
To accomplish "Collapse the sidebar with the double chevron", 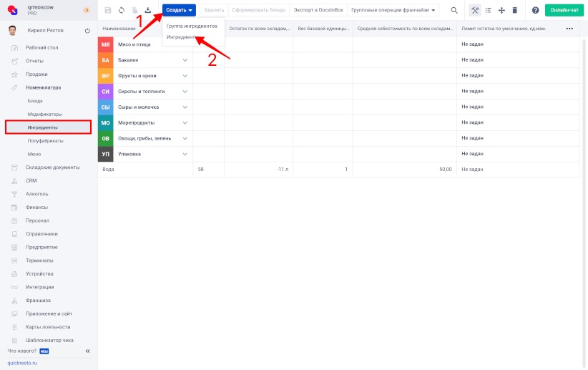I will [x=88, y=351].
